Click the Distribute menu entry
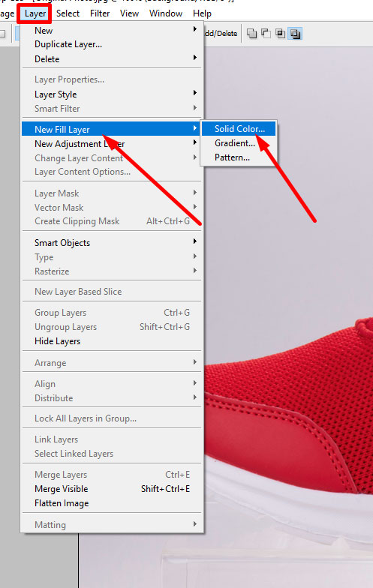The image size is (373, 588). [x=112, y=397]
